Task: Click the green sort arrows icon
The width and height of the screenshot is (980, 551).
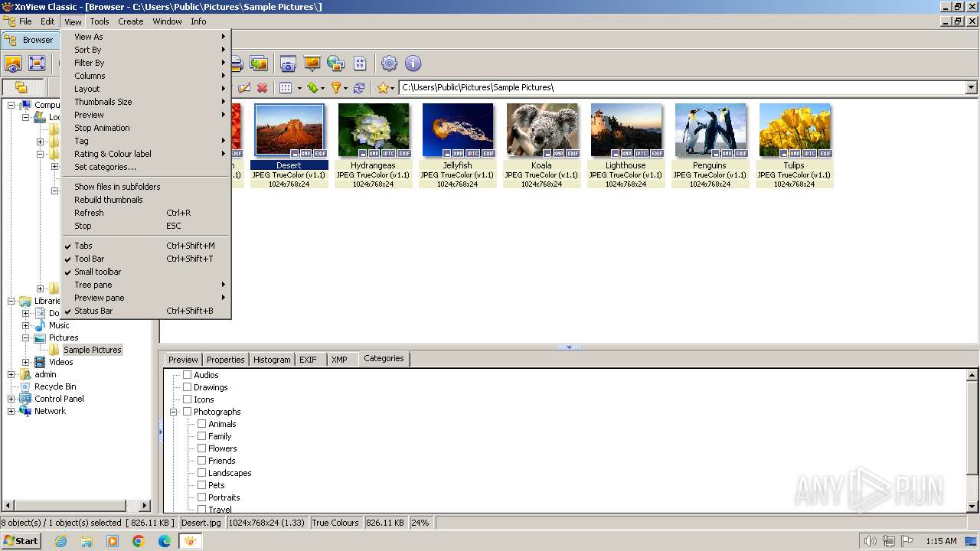Action: pos(312,88)
